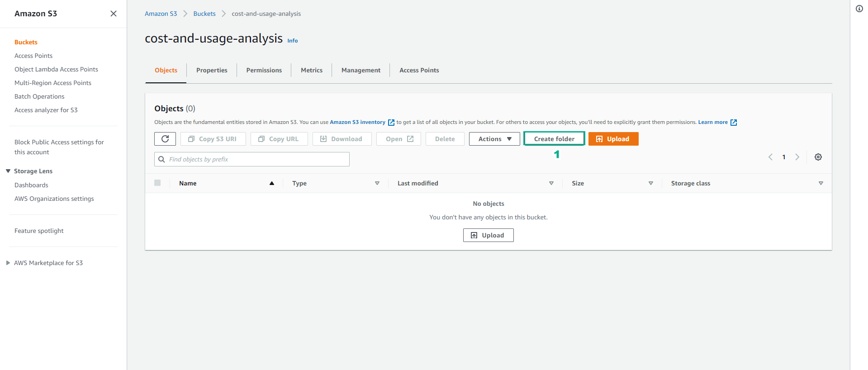Open Multi-Region Access Points in sidebar
This screenshot has width=868, height=370.
53,83
